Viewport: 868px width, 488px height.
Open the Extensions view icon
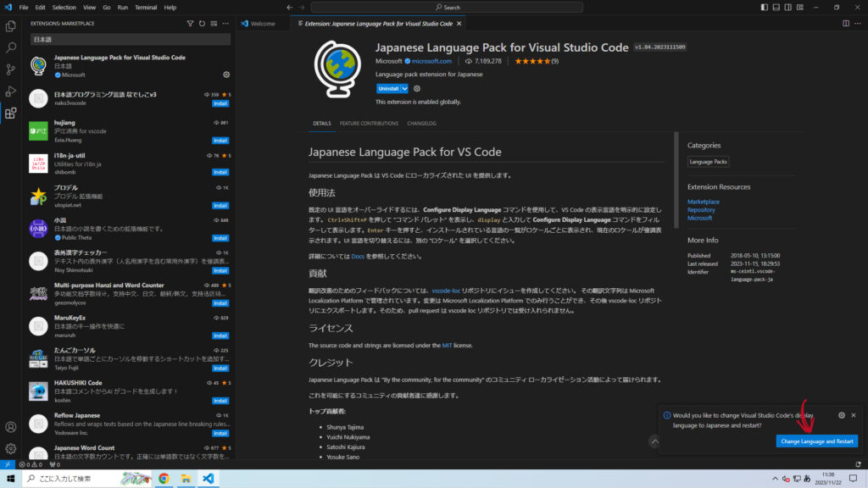point(10,114)
